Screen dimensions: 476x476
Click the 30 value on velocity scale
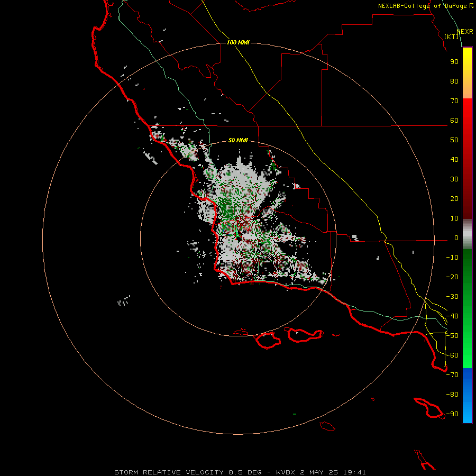tap(454, 179)
